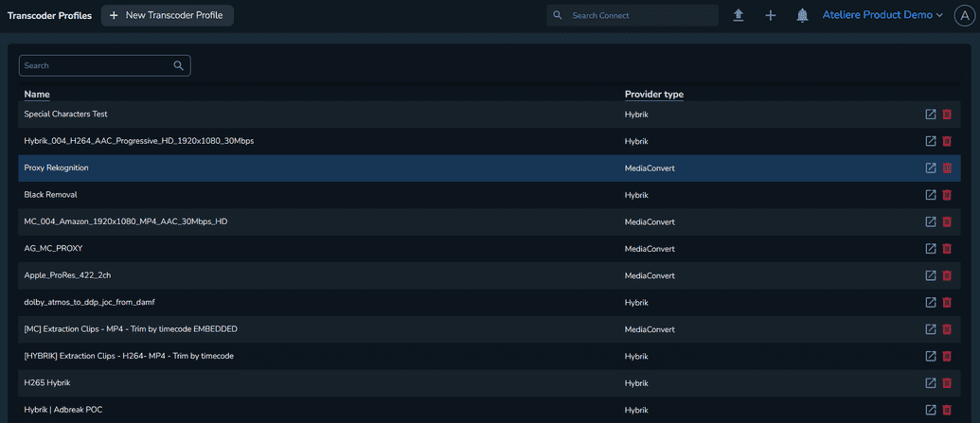The image size is (980, 423).
Task: Open the notifications bell
Action: [x=803, y=16]
